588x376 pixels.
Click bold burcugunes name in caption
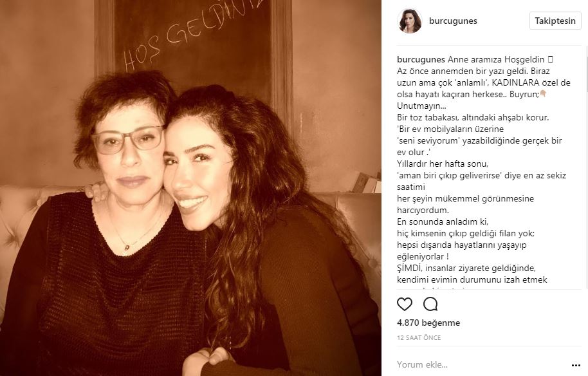421,59
